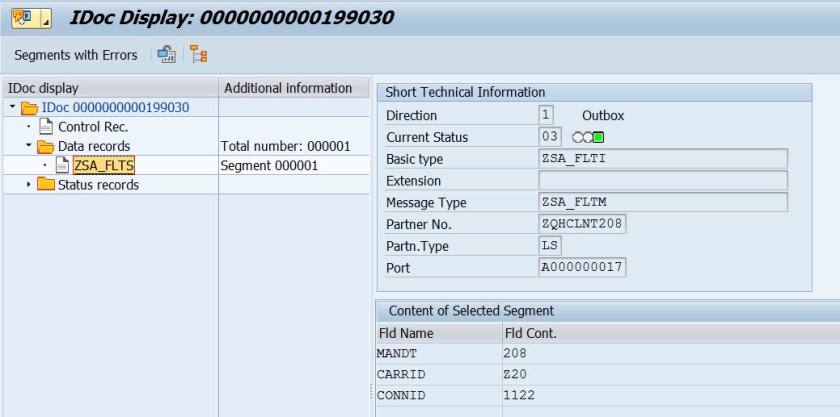Select the cell with value 1122
The height and width of the screenshot is (417, 840).
(671, 396)
